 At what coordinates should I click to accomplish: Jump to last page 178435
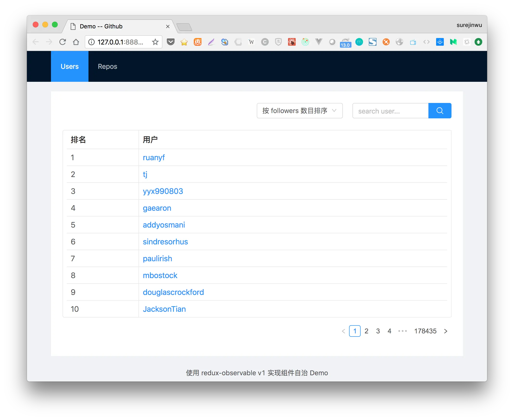click(x=425, y=331)
